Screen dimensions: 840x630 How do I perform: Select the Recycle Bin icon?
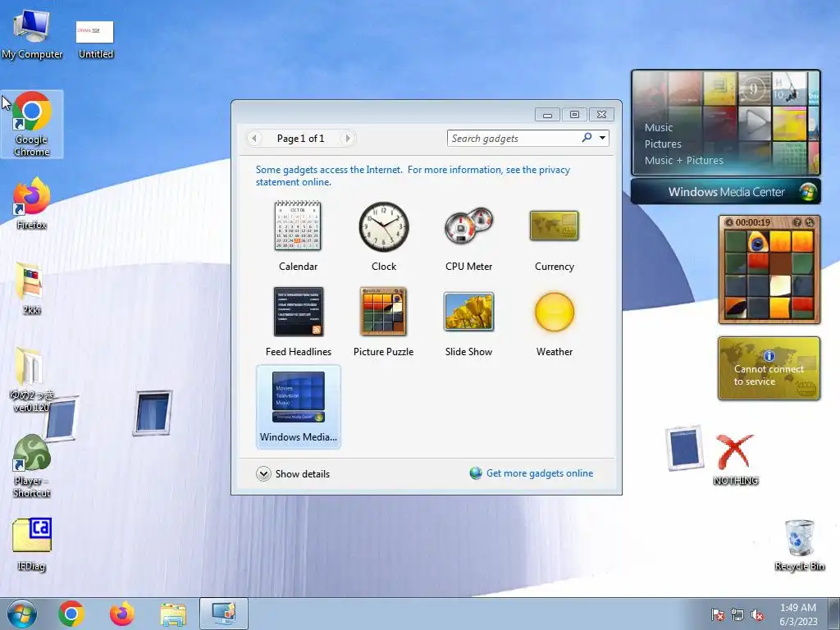tap(799, 545)
